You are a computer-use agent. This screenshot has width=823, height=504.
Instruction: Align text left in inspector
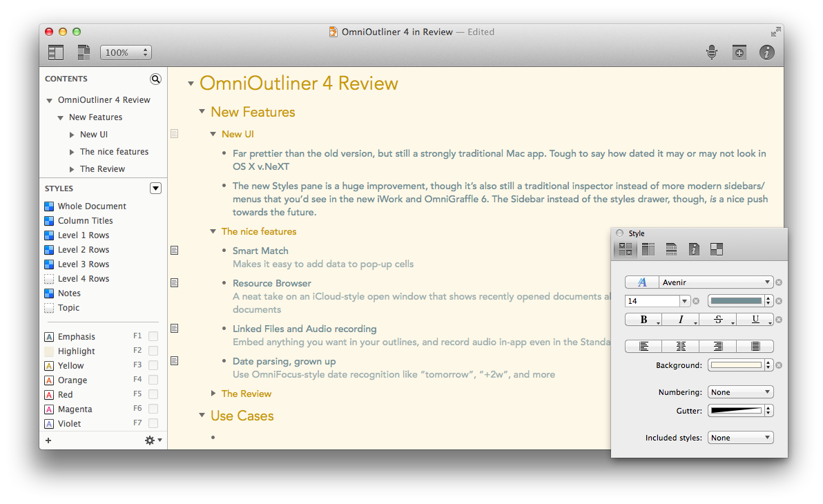click(x=643, y=346)
